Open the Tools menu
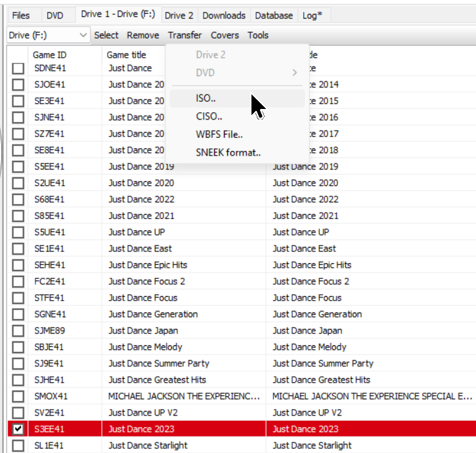 tap(258, 35)
